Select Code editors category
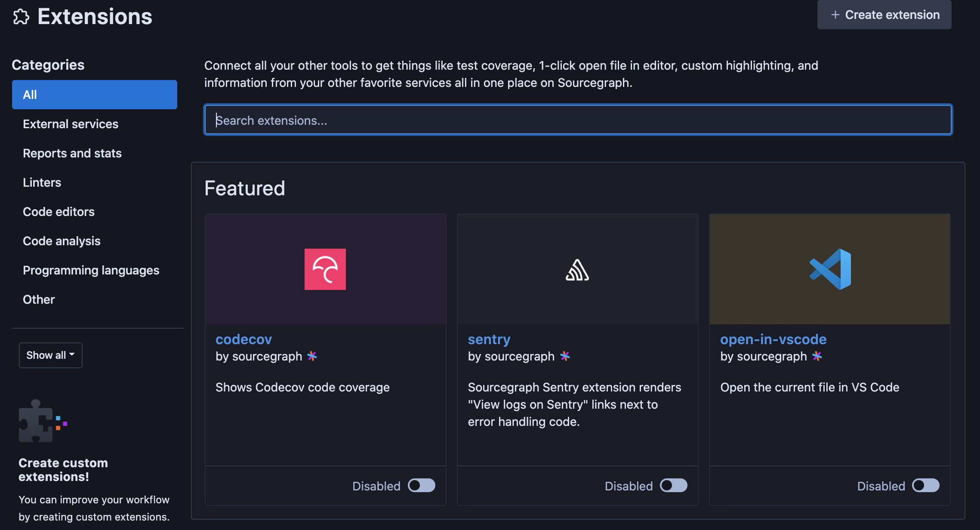 pyautogui.click(x=95, y=212)
